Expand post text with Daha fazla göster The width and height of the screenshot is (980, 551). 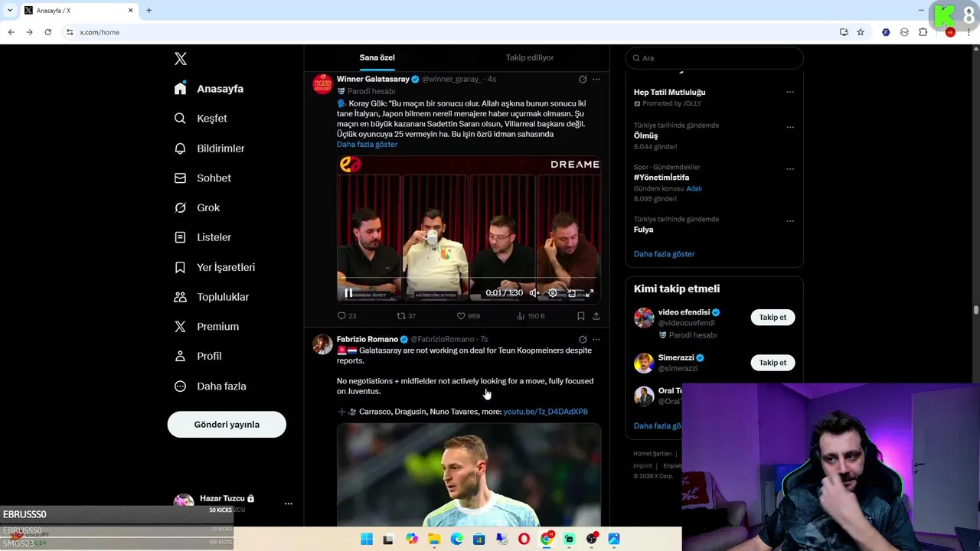click(367, 145)
